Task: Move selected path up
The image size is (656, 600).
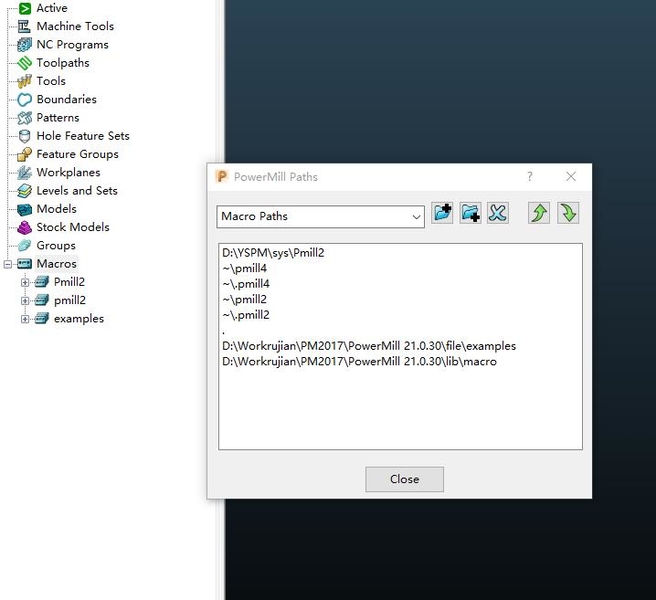Action: tap(539, 213)
